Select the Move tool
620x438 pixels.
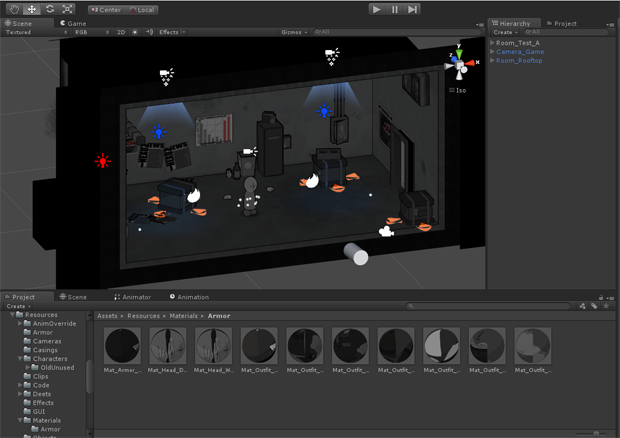tap(32, 9)
